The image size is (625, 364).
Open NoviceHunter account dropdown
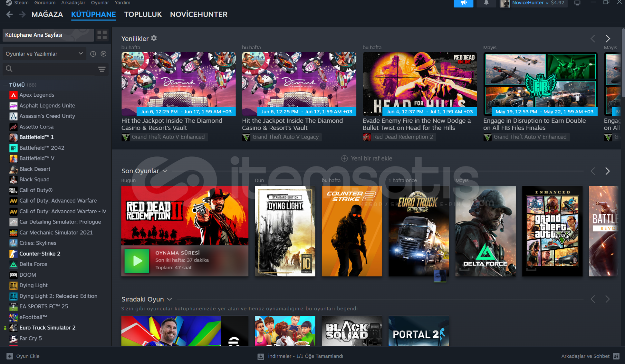tap(530, 3)
